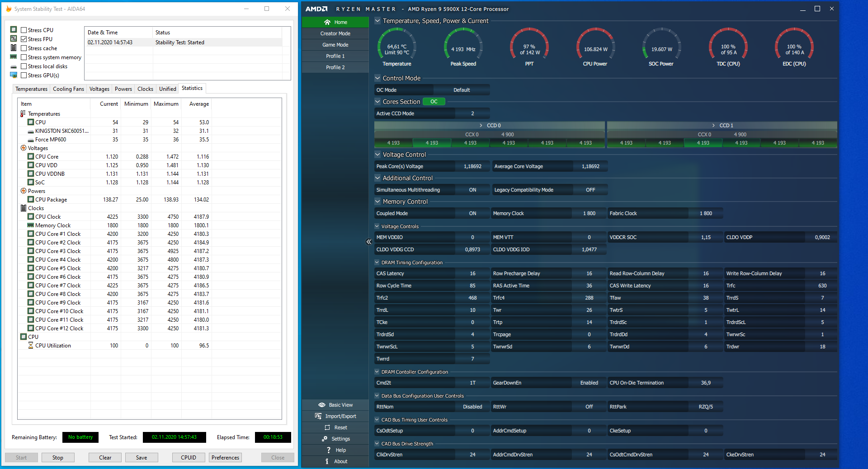Enable the Stress system memory checkbox
Image resolution: width=868 pixels, height=469 pixels.
click(24, 57)
